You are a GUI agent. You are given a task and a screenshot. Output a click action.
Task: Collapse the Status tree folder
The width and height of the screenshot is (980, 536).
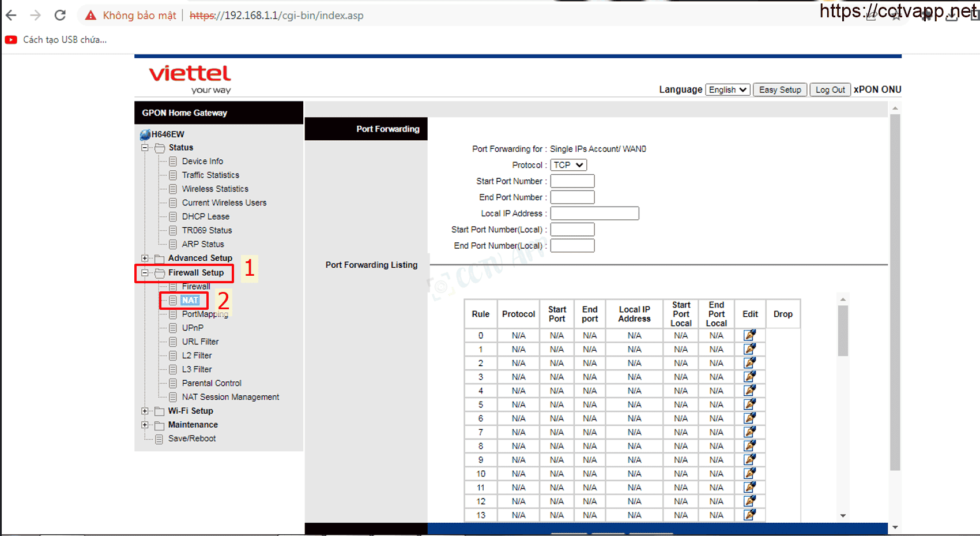[145, 148]
